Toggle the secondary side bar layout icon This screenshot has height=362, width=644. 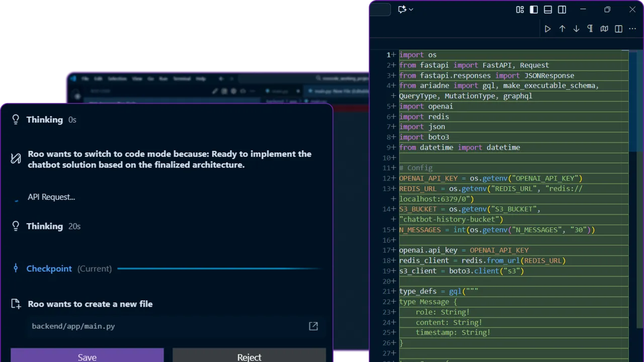coord(562,10)
